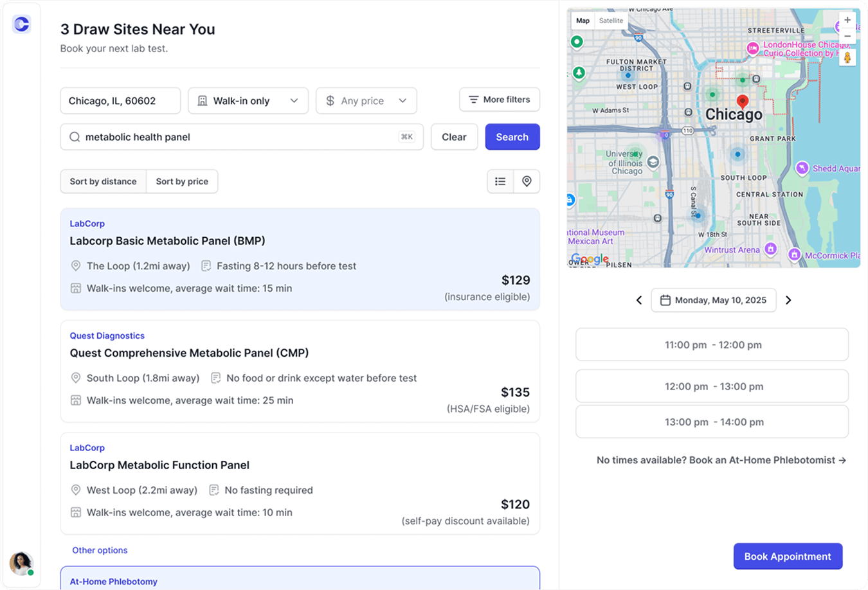Select Sort by distance
This screenshot has width=868, height=590.
tap(103, 181)
